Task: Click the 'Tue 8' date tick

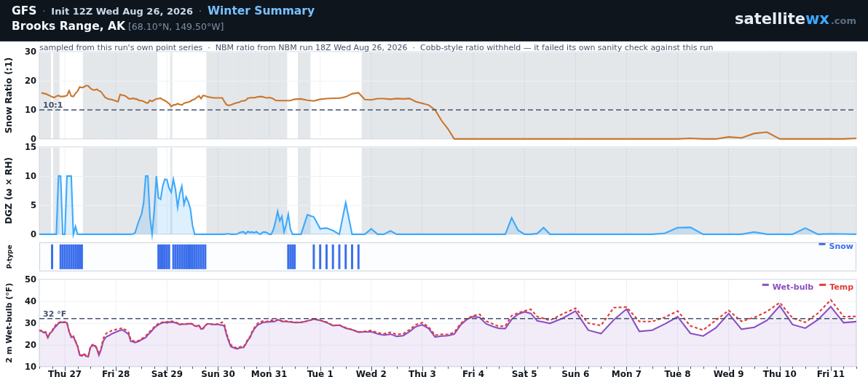Action: coord(677,373)
